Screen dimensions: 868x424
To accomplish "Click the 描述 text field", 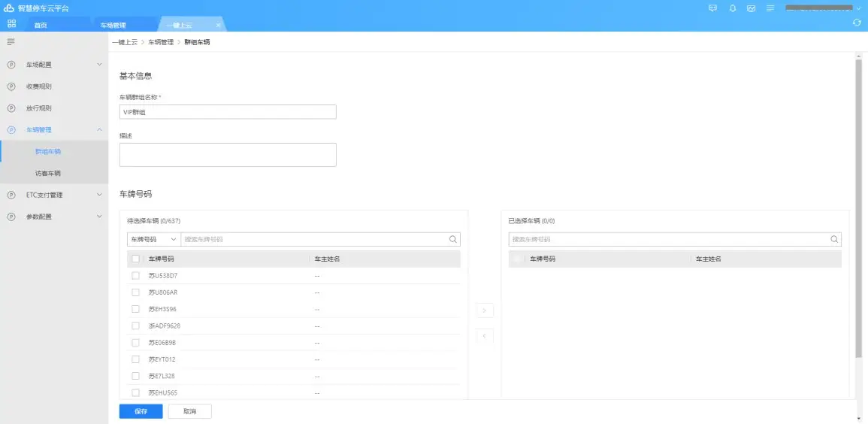I will pos(227,155).
